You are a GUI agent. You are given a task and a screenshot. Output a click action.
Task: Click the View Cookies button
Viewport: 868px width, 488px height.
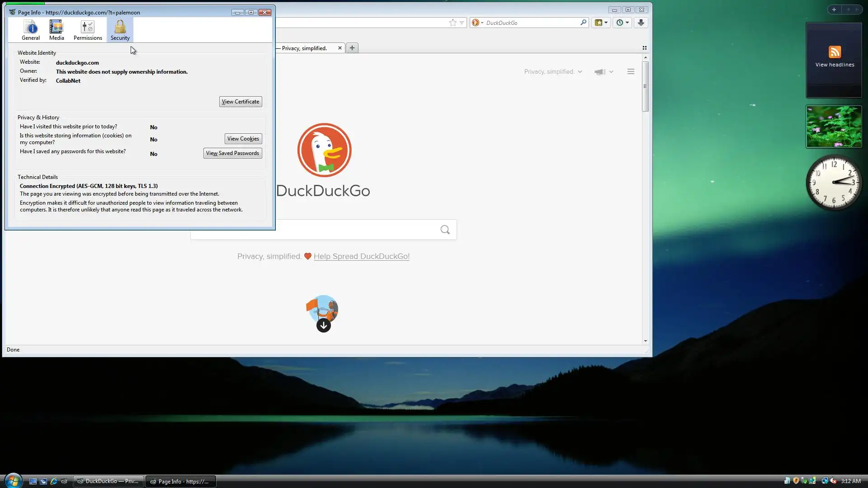(243, 139)
